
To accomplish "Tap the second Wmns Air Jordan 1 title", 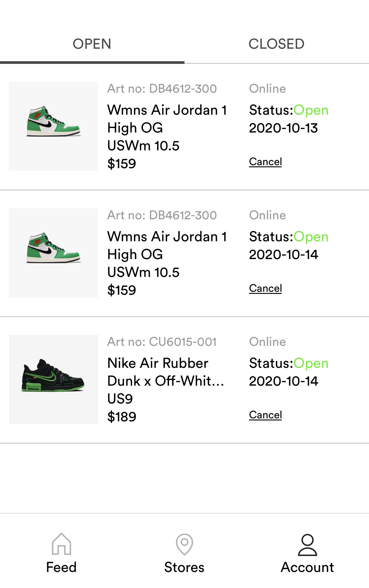I will tap(167, 245).
